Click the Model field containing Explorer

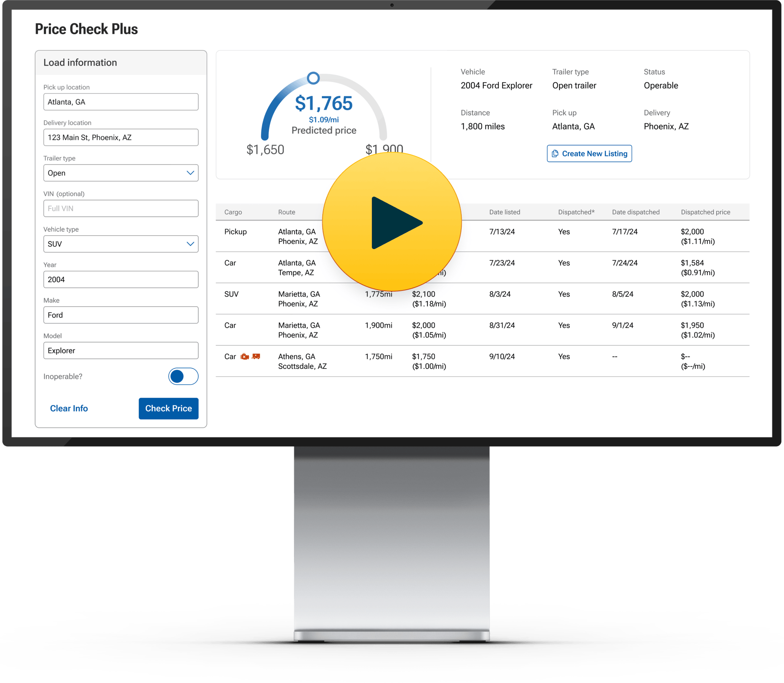(x=120, y=351)
